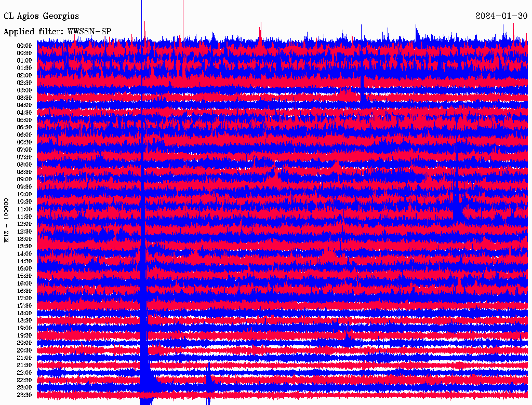Click the 03:00 time label
The image size is (532, 405).
[24, 90]
